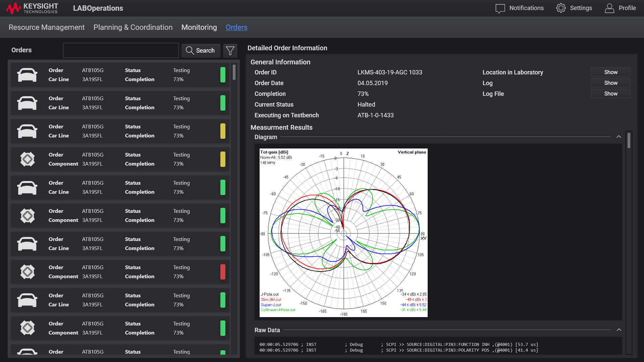Image resolution: width=644 pixels, height=362 pixels.
Task: Show the Location in Laboratory
Action: tap(610, 72)
